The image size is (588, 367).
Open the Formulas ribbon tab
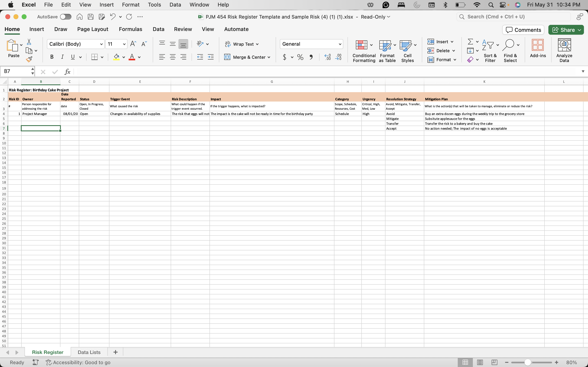coord(130,29)
